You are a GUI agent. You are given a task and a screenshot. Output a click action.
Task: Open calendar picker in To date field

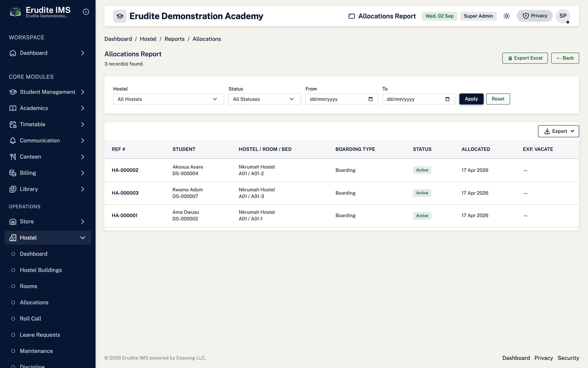pyautogui.click(x=447, y=99)
